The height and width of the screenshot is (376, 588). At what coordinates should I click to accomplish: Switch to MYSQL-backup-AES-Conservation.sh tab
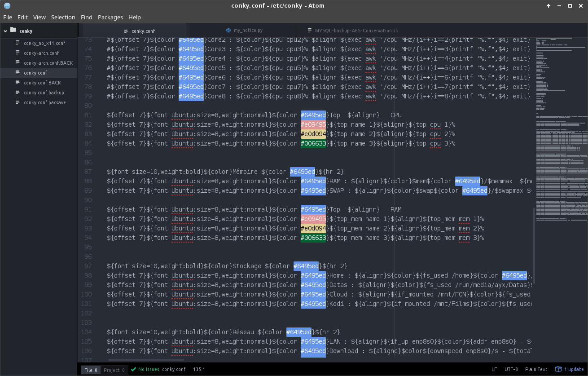coord(356,31)
